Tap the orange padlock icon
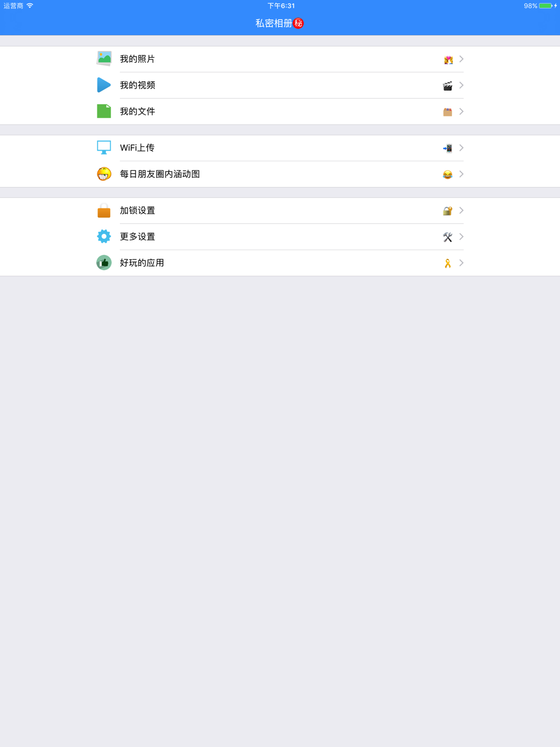Image resolution: width=560 pixels, height=747 pixels. (x=104, y=211)
